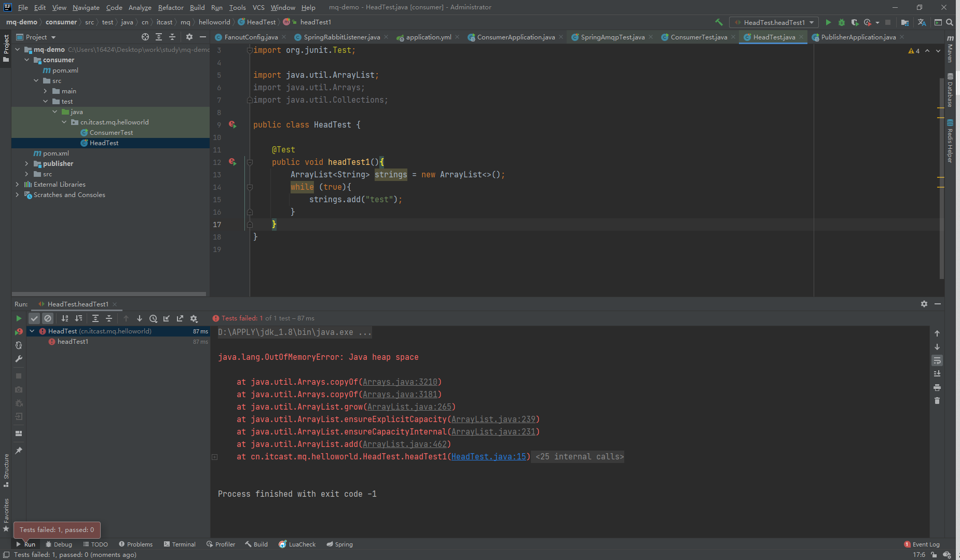This screenshot has width=960, height=560.
Task: Hide the Project panel with minus icon
Action: pyautogui.click(x=203, y=37)
